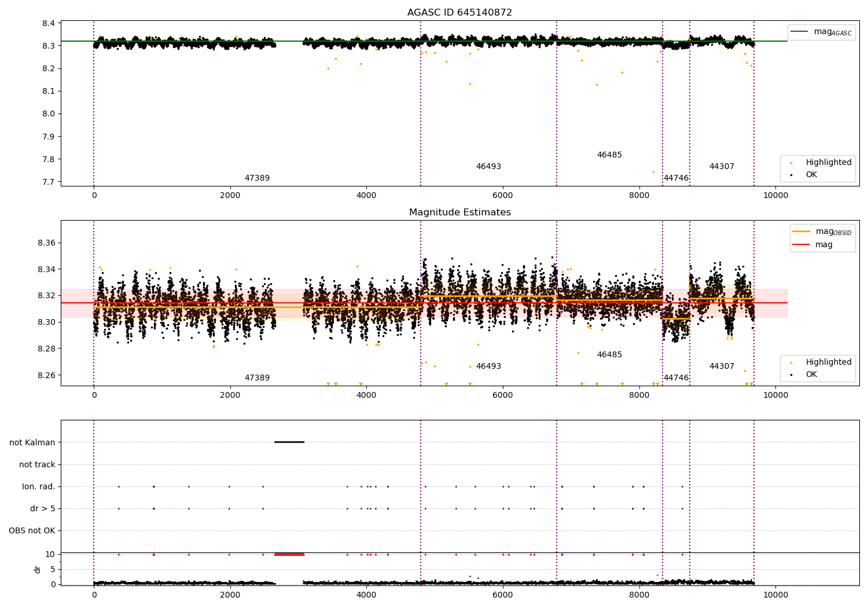The height and width of the screenshot is (608, 868).
Task: Click x-axis tick 4000 under the Magnitude Estimates panel
Action: pos(366,395)
